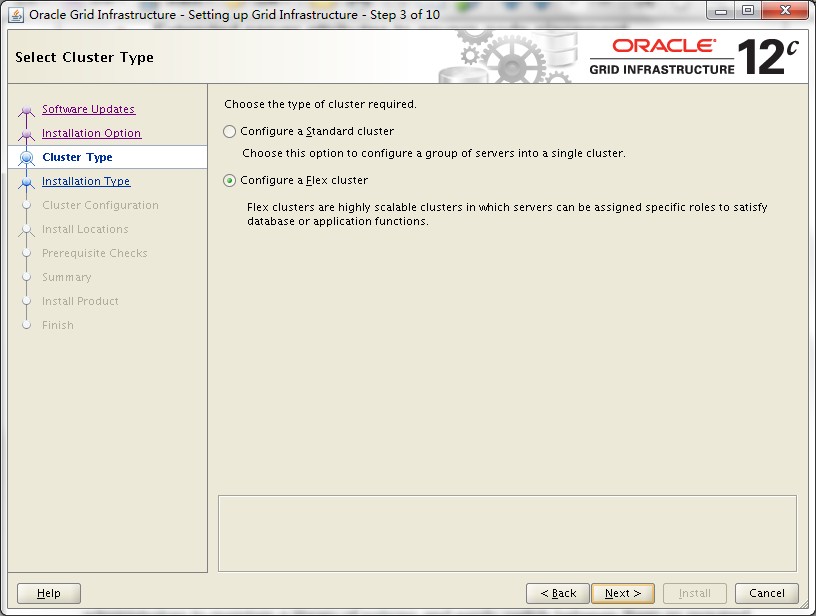The width and height of the screenshot is (816, 616).
Task: Select Configure a Standard cluster radio button
Action: [x=230, y=132]
